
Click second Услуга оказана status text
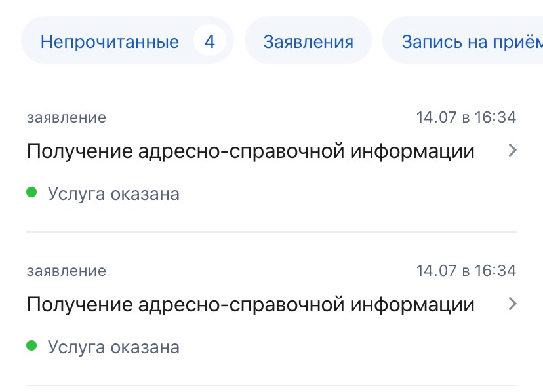(x=113, y=347)
